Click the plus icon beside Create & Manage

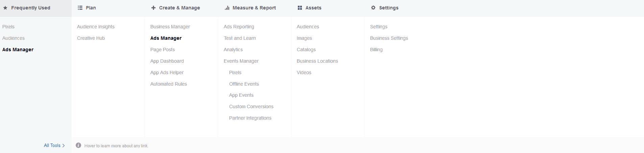pyautogui.click(x=153, y=8)
